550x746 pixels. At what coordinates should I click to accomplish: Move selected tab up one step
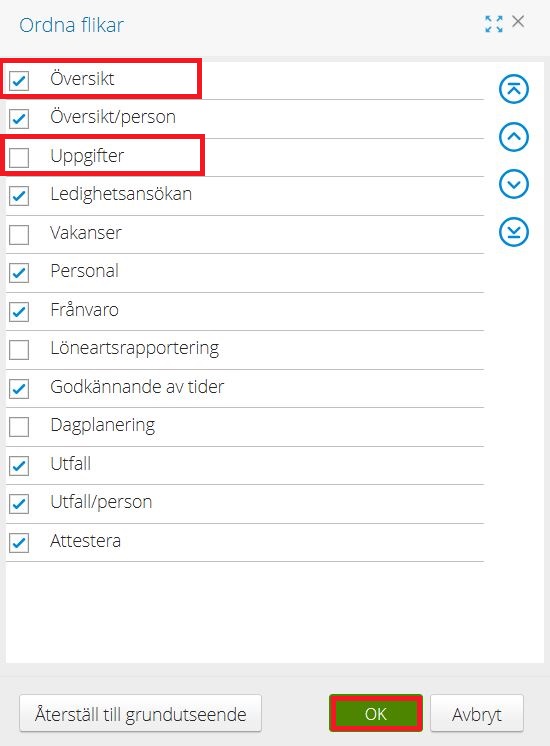click(513, 137)
